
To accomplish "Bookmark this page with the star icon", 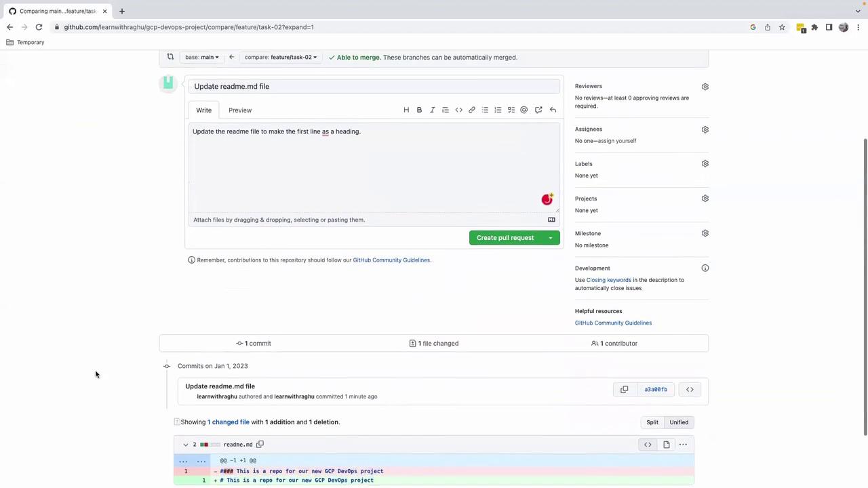I will (x=782, y=27).
